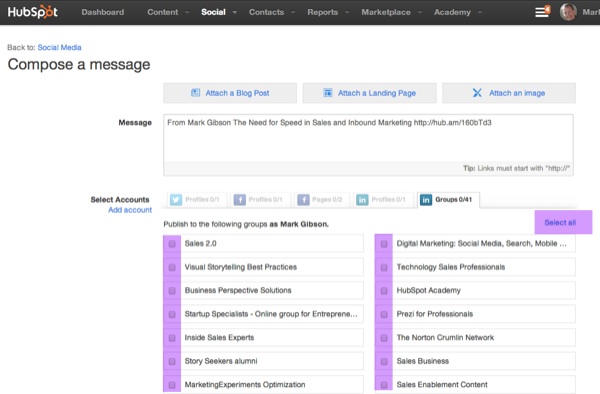The height and width of the screenshot is (394, 600).
Task: Switch to Twitter Profiles 0/1 tab
Action: 197,200
